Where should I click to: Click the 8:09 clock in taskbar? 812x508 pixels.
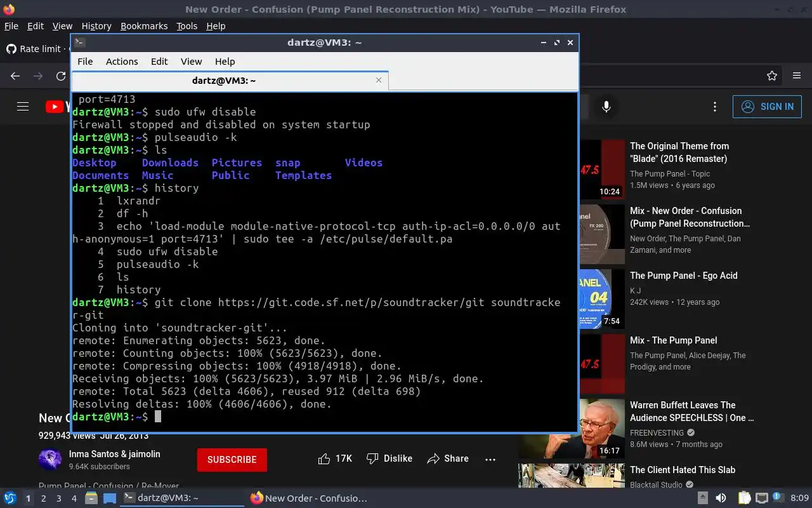[x=800, y=498]
